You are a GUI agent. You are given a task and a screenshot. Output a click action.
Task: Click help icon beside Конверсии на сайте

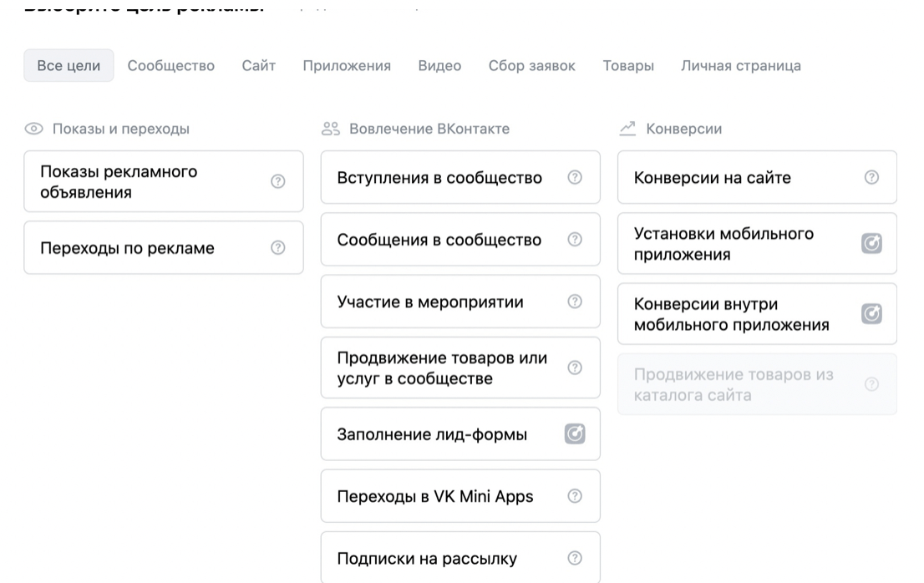click(x=871, y=177)
